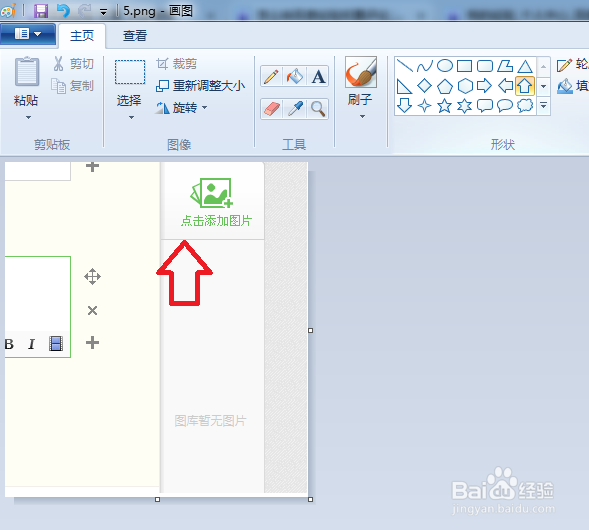Switch to the 查看 tab
This screenshot has height=530, width=589.
(x=135, y=36)
